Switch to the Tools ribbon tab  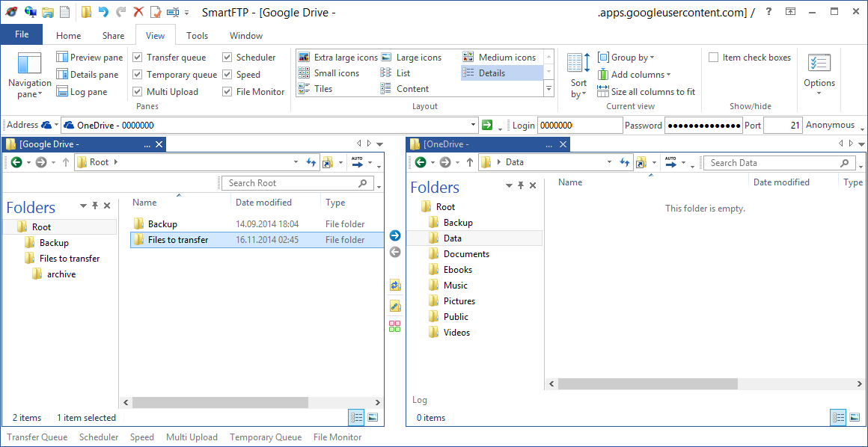coord(197,35)
